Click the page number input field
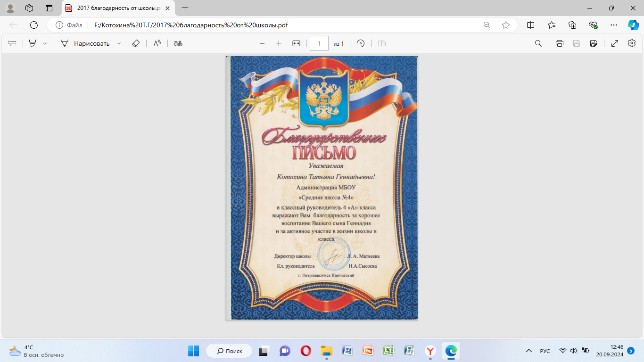This screenshot has height=362, width=644. pos(319,43)
